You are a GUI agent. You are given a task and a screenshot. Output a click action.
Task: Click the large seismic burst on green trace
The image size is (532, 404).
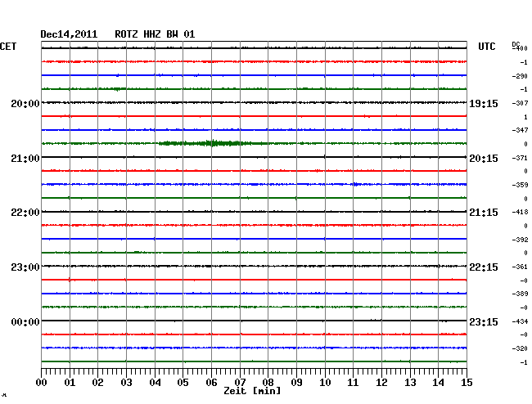coord(213,143)
